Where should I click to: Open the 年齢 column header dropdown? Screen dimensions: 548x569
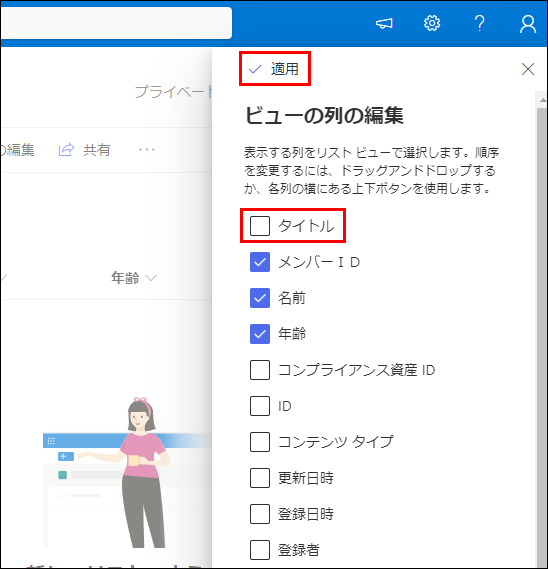[134, 278]
